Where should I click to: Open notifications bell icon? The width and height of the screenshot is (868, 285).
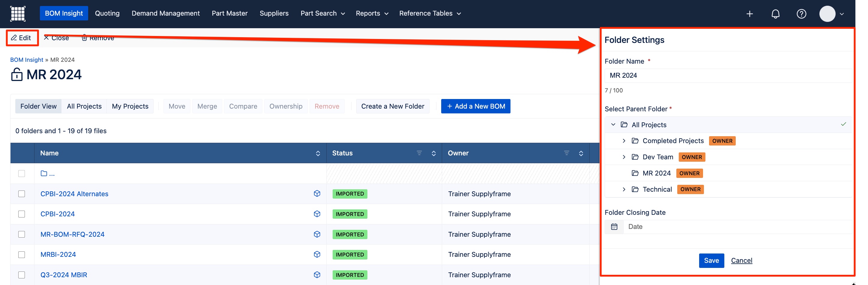coord(775,14)
